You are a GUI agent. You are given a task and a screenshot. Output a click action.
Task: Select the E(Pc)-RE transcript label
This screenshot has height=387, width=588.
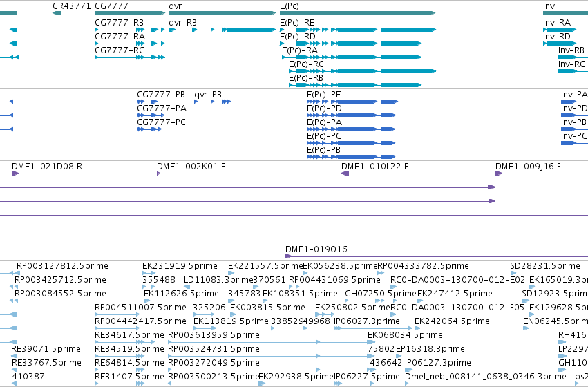pos(297,23)
